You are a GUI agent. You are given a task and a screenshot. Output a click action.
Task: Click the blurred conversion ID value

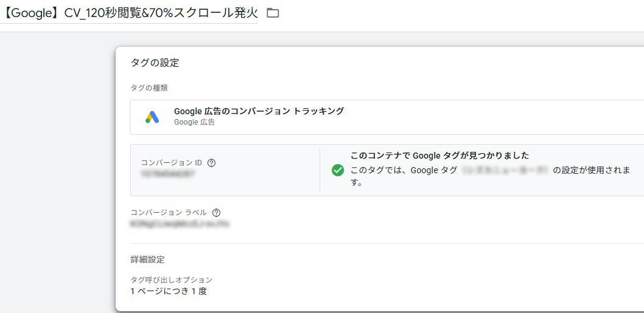click(x=167, y=174)
